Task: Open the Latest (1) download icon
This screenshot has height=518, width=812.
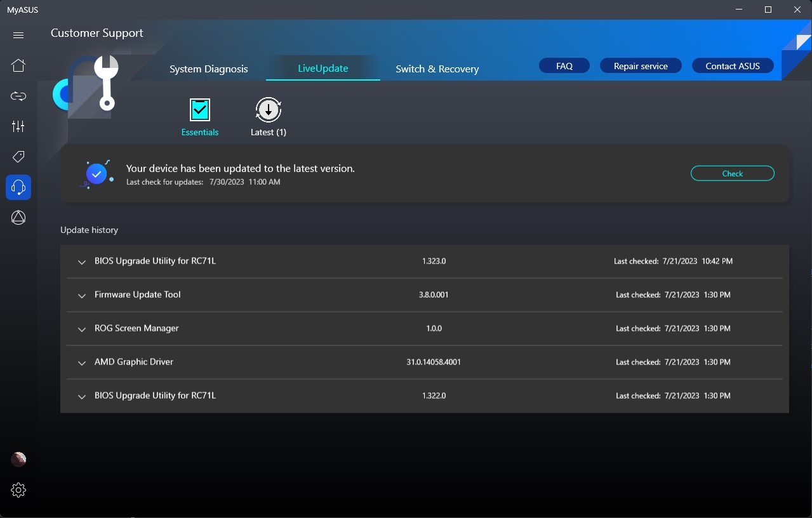Action: (x=269, y=110)
